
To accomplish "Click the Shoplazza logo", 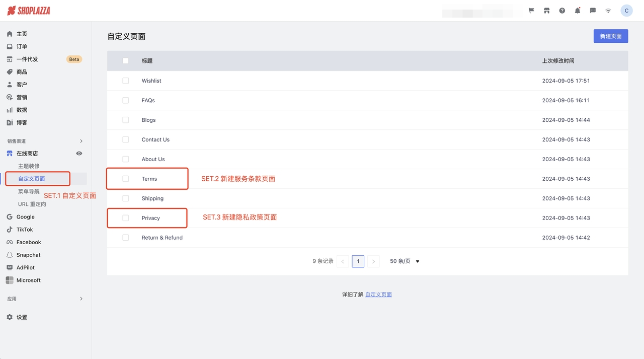I will 29,11.
